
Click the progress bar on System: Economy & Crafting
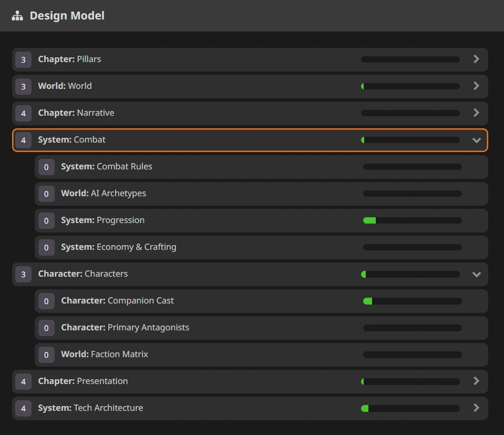412,247
